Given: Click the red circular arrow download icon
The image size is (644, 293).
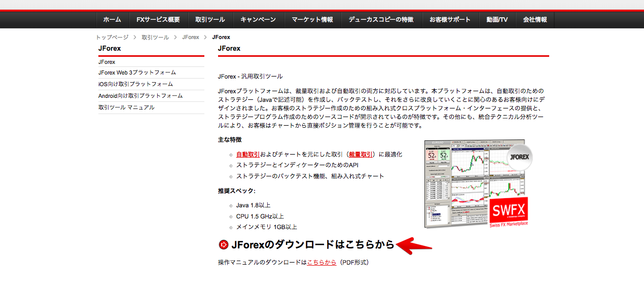Looking at the screenshot, I should coord(223,245).
